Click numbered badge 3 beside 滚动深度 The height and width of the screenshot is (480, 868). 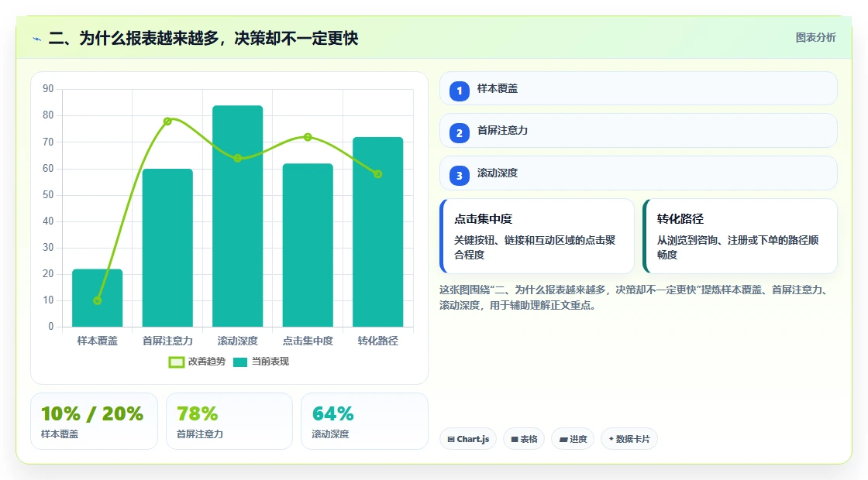click(x=459, y=176)
